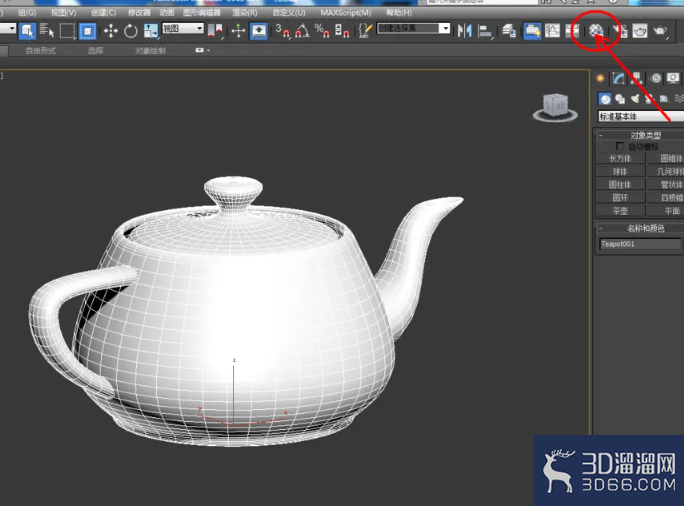Click the Mirror tool icon
Viewport: 684px width, 506px height.
[x=465, y=31]
